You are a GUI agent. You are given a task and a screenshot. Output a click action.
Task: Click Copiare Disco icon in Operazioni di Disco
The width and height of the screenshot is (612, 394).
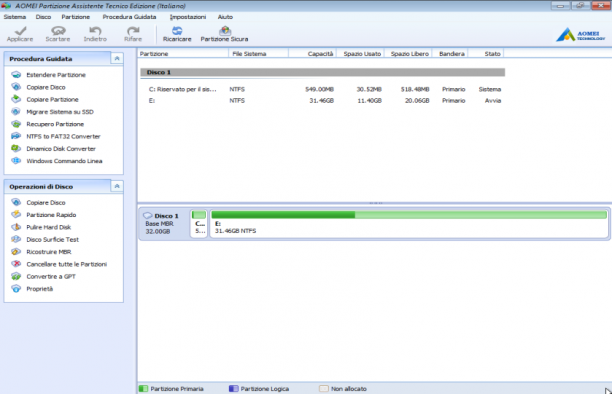[x=16, y=202]
